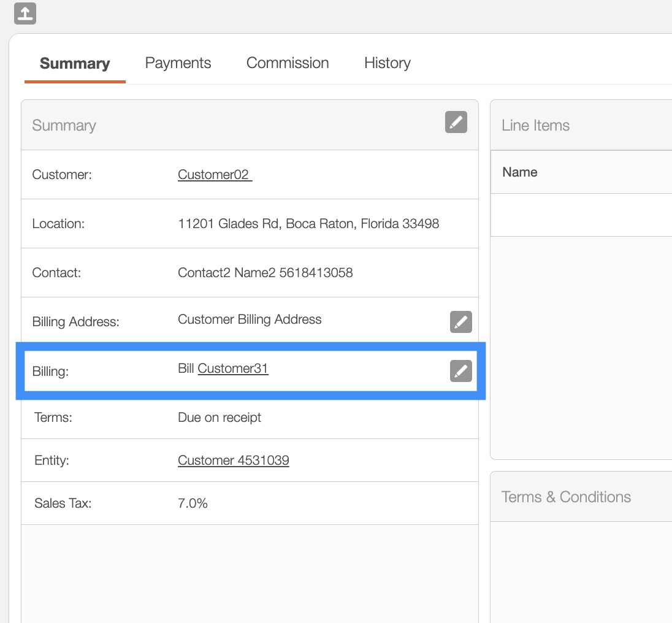Open the Customer02 link
The height and width of the screenshot is (623, 672).
coord(215,175)
